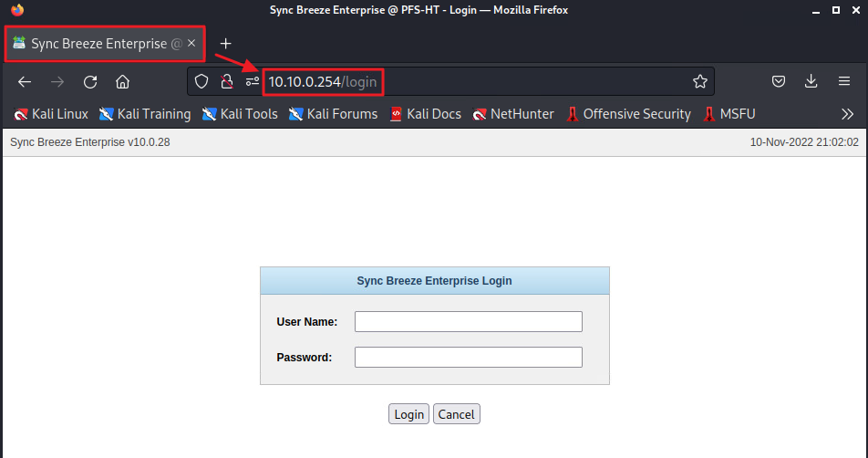The width and height of the screenshot is (868, 458).
Task: Open the MSFU bookmark
Action: (729, 114)
